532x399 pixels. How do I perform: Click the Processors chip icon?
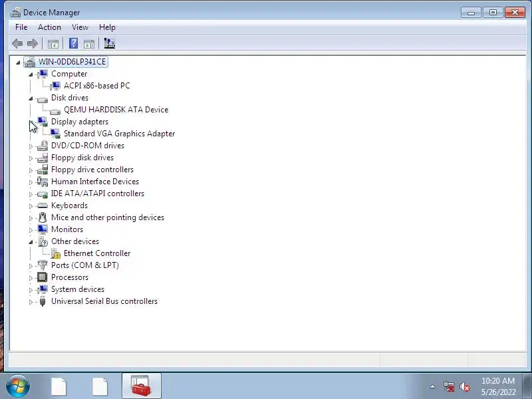[x=43, y=277]
